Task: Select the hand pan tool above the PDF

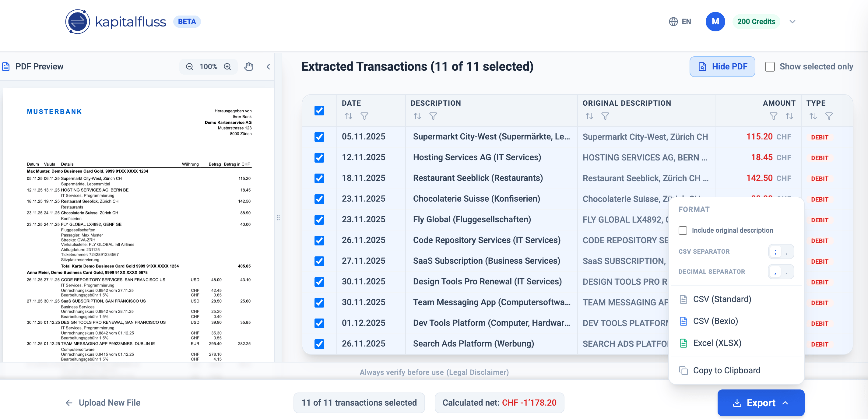Action: click(249, 66)
